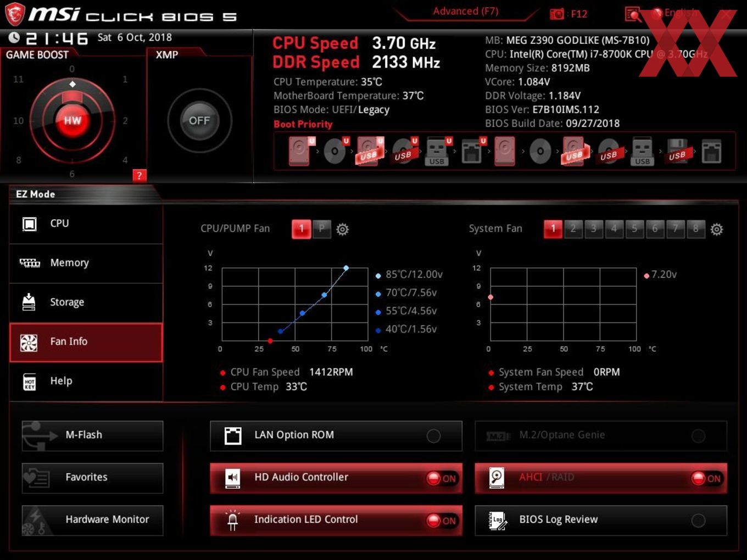Click the Indication LED lamp icon

coord(233,520)
